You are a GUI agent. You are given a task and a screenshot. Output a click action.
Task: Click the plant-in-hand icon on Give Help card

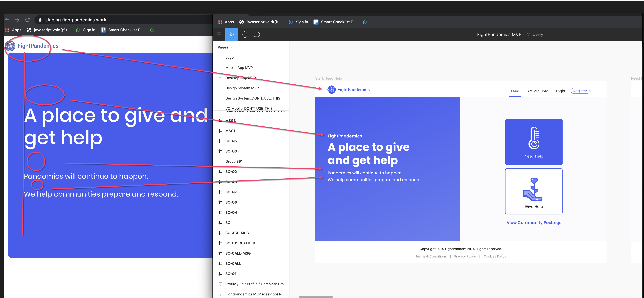pyautogui.click(x=533, y=189)
